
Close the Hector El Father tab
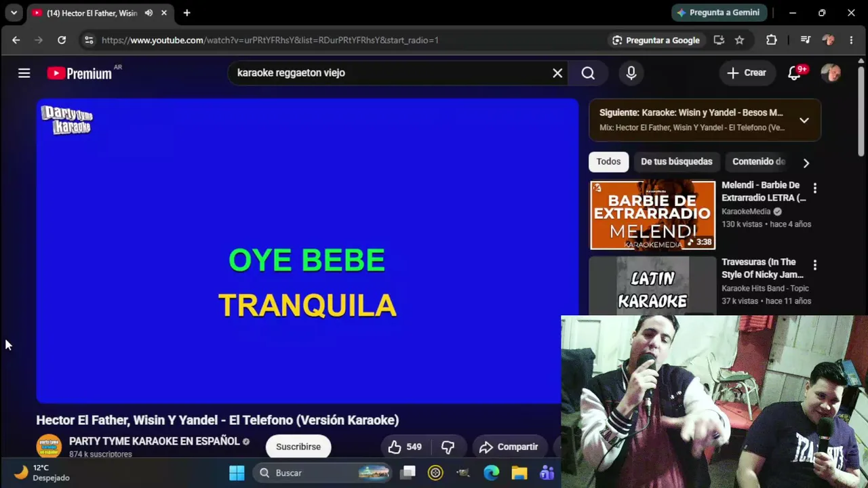(x=164, y=13)
